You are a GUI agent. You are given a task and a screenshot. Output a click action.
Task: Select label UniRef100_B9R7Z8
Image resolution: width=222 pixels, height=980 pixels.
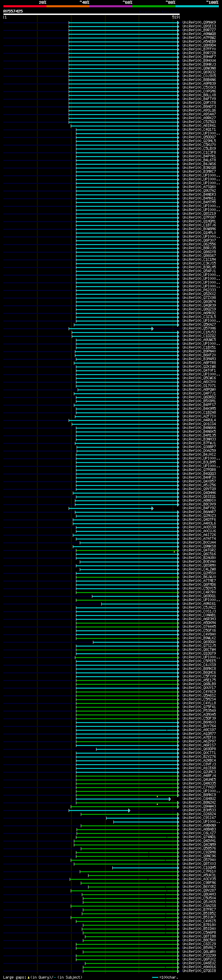[199, 53]
